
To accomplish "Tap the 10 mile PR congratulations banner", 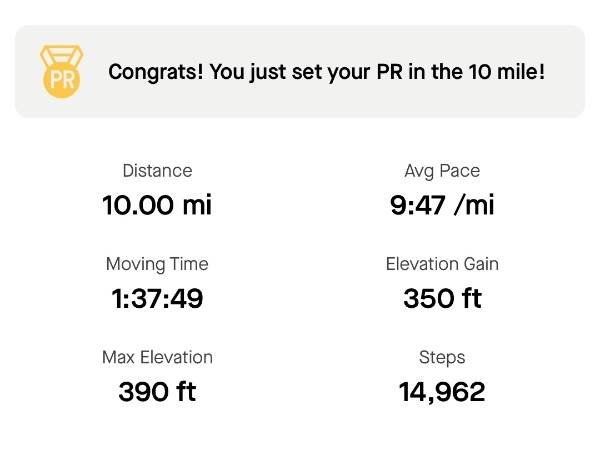I will coord(300,72).
